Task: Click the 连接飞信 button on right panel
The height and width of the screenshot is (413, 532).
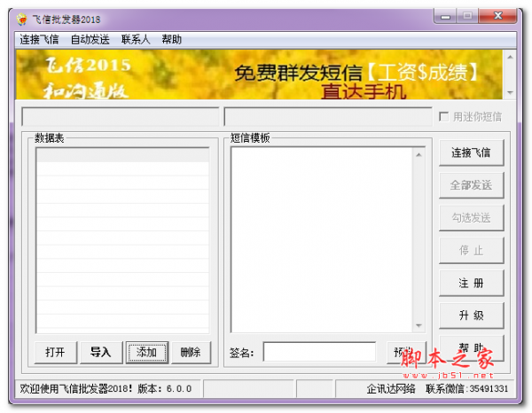Action: pyautogui.click(x=471, y=152)
